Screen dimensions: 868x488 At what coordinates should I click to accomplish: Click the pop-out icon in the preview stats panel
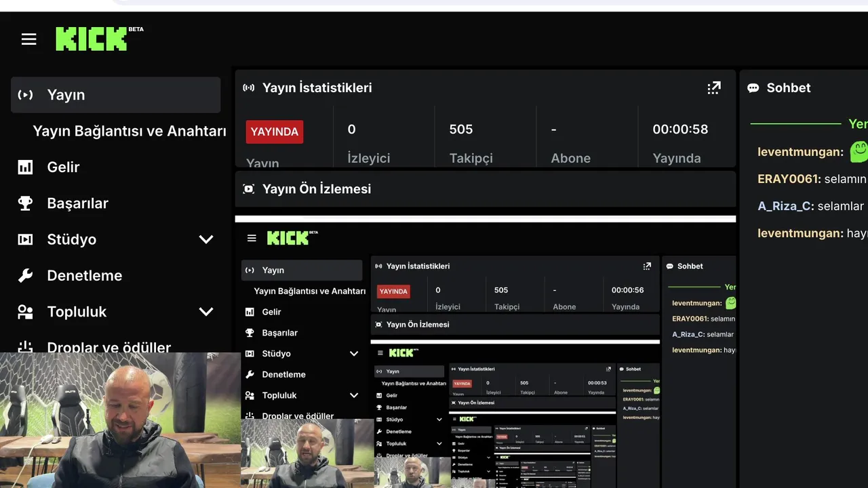647,266
